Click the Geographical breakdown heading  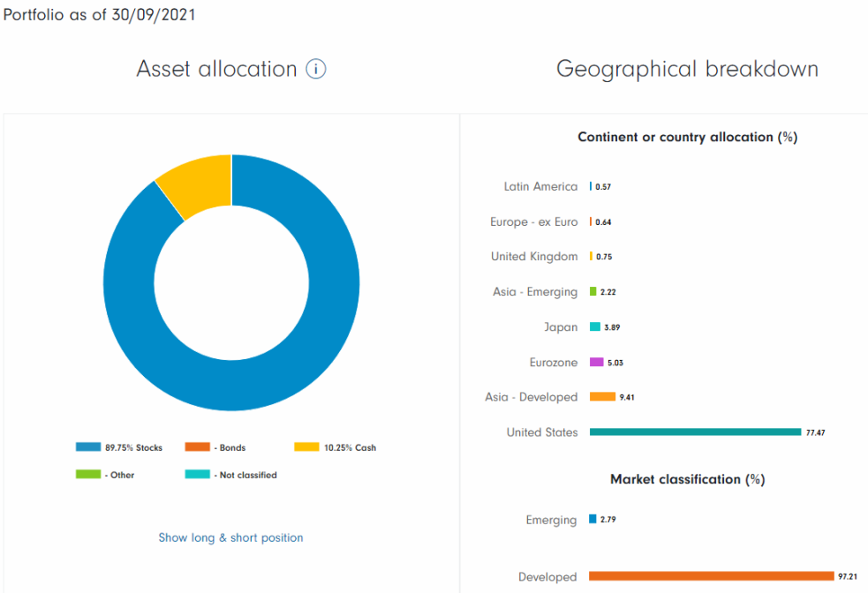[x=687, y=70]
